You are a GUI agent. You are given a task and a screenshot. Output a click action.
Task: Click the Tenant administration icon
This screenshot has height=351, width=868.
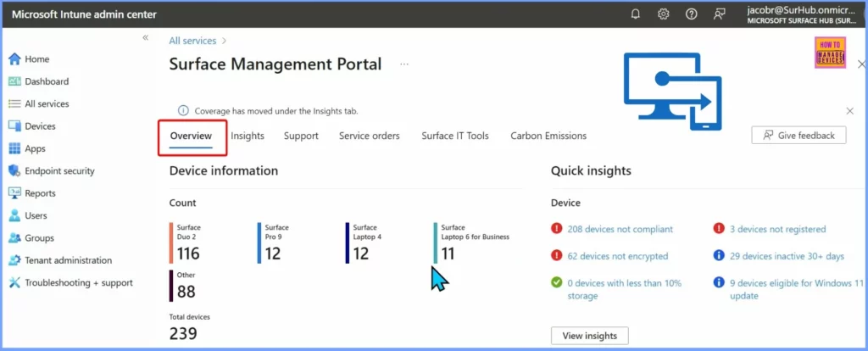14,260
